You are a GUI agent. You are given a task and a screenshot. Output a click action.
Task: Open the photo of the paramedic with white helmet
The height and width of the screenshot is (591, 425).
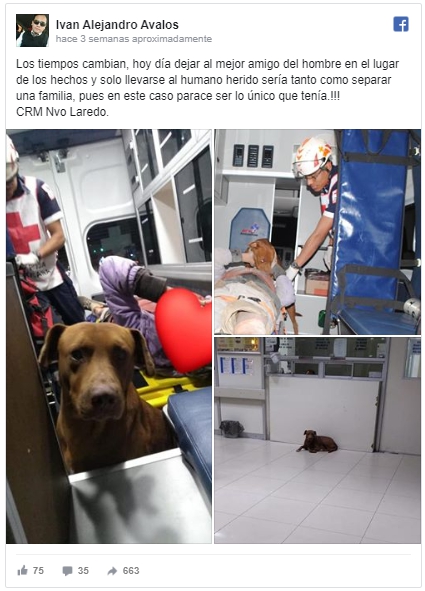[x=318, y=232]
